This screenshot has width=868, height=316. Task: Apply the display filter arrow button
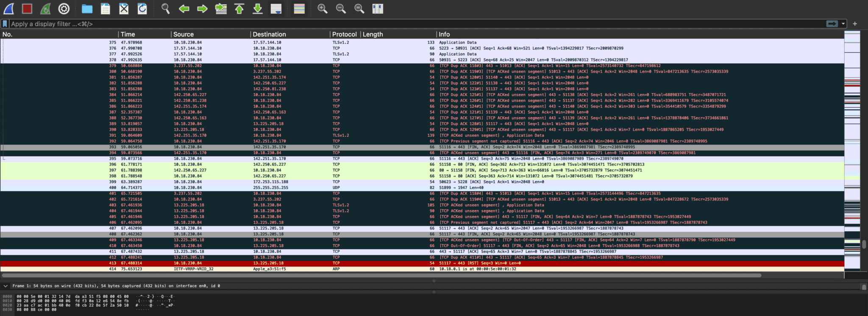832,24
